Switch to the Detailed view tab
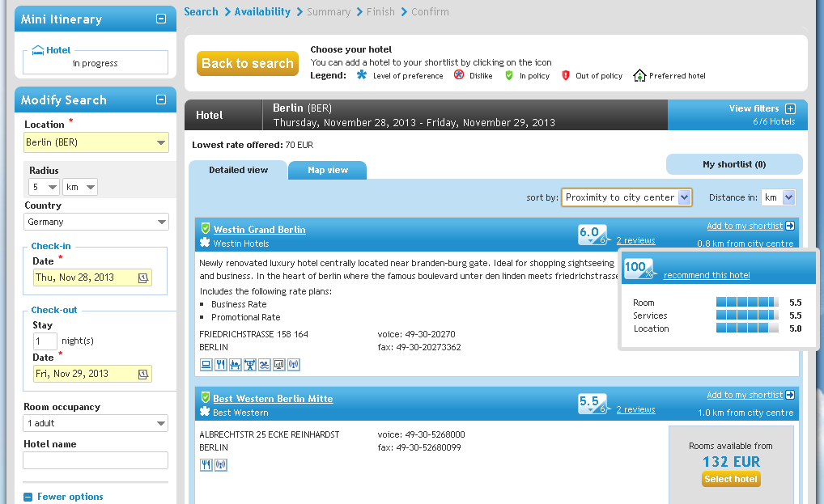824x504 pixels. (x=239, y=170)
